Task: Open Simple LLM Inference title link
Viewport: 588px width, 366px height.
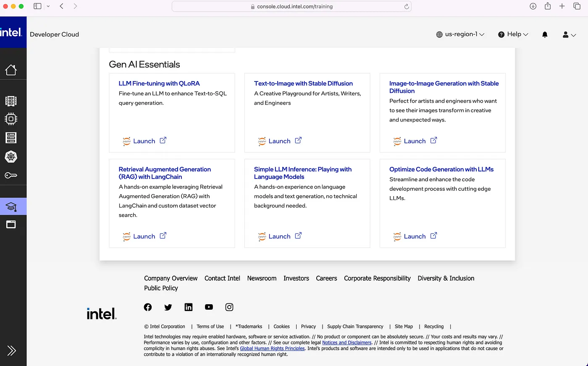Action: click(303, 173)
